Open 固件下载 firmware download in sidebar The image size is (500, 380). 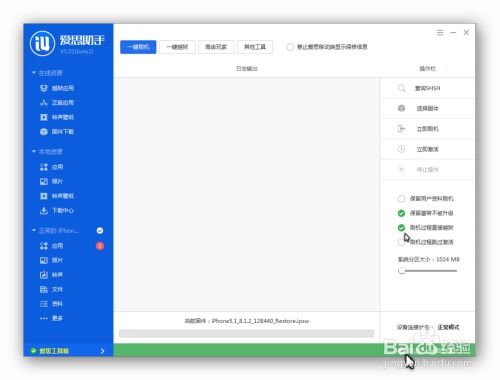click(x=57, y=132)
